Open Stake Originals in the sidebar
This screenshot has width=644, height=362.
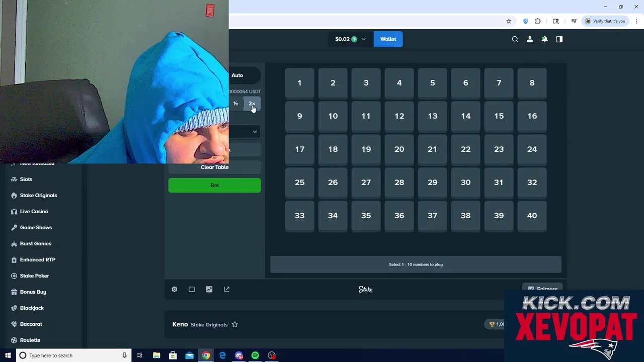tap(38, 195)
